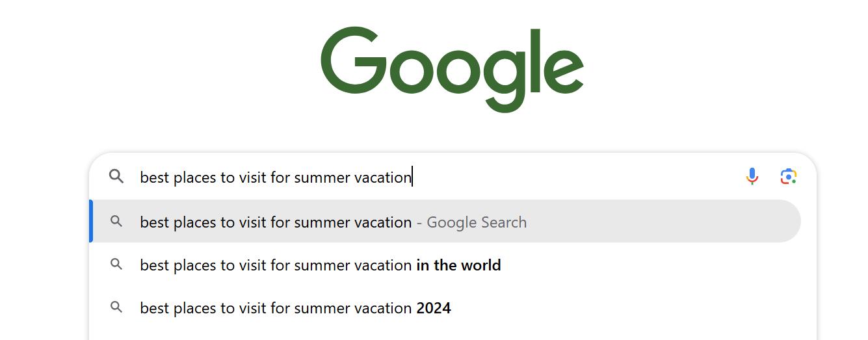Click magnifier icon beside highlighted Google Search suggestion

point(116,222)
